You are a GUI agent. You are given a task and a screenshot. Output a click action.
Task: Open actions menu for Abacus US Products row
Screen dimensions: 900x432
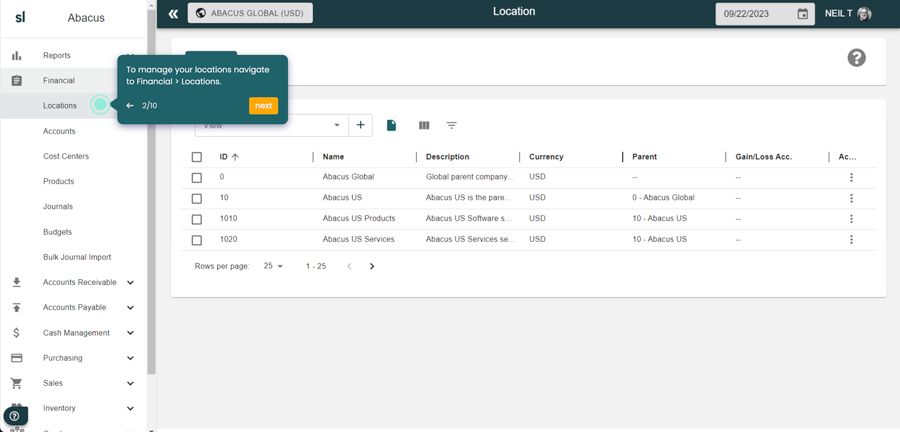[x=851, y=219]
